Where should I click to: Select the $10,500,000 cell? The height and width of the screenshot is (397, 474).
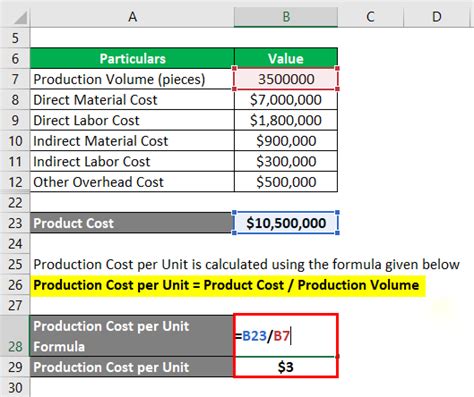tap(286, 223)
